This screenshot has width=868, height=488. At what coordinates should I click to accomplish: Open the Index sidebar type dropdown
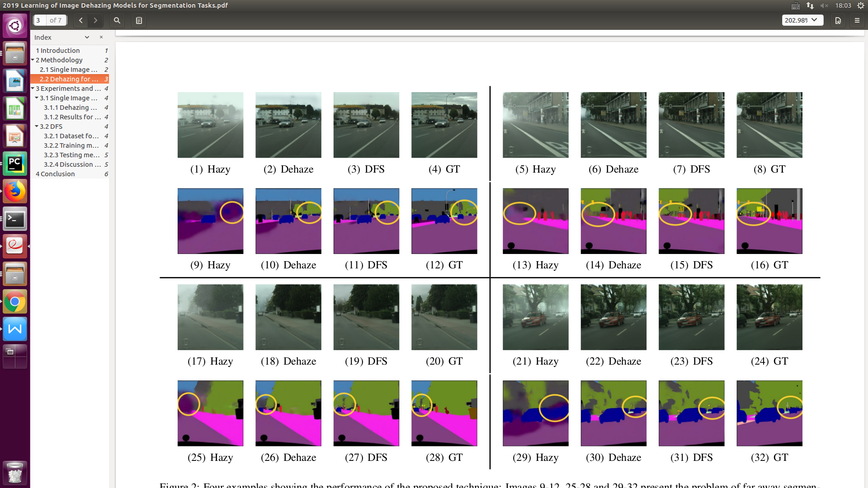point(87,37)
